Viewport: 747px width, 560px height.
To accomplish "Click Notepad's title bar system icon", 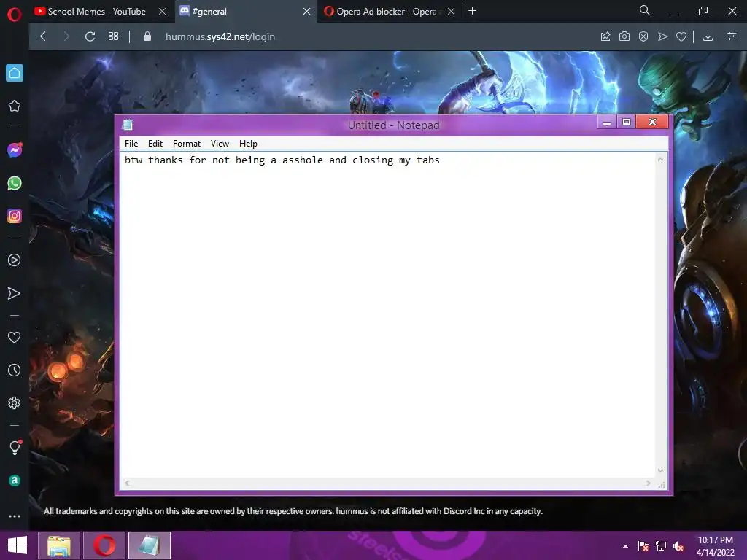I will pyautogui.click(x=127, y=125).
